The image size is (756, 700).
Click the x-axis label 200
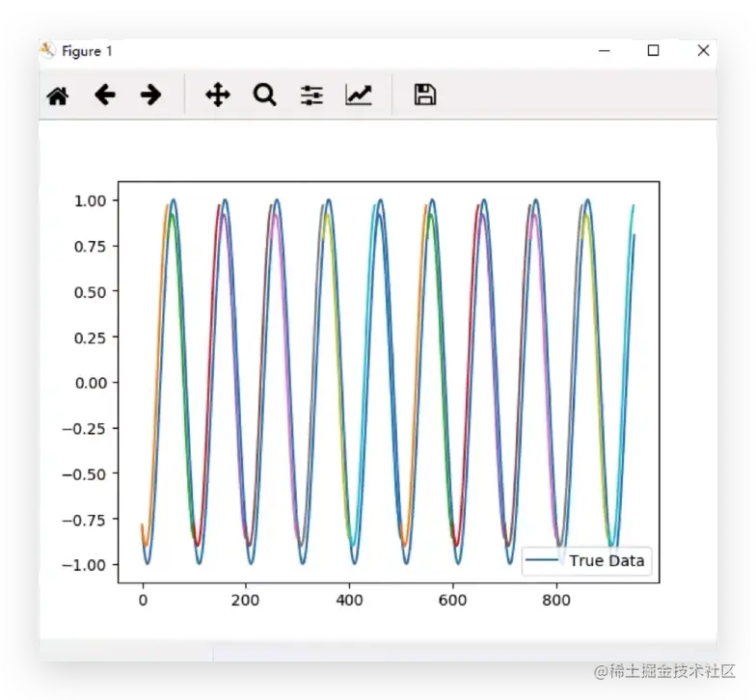245,600
